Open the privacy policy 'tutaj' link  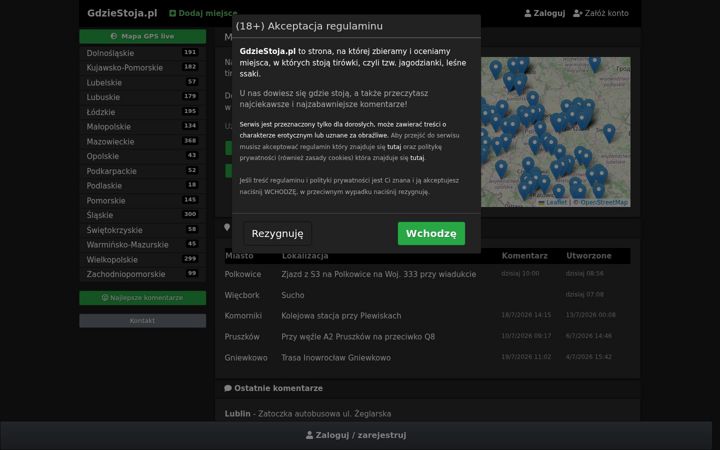[417, 158]
